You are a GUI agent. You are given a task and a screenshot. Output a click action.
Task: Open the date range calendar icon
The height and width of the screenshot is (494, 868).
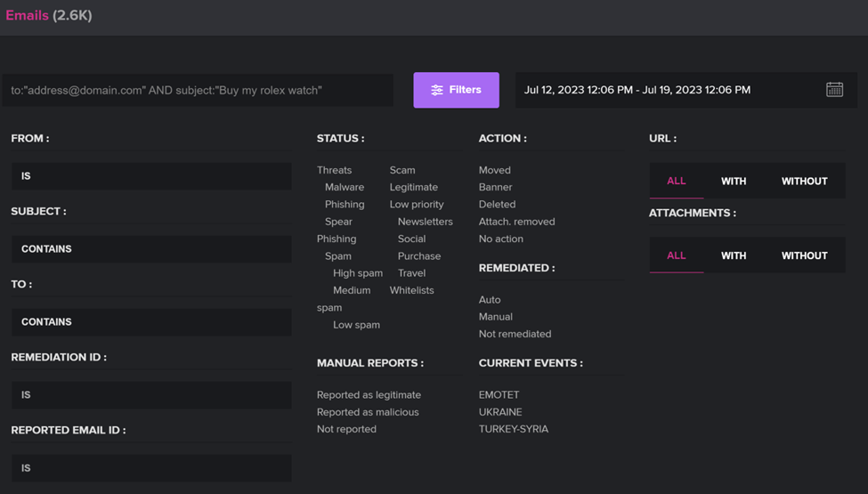pos(834,90)
